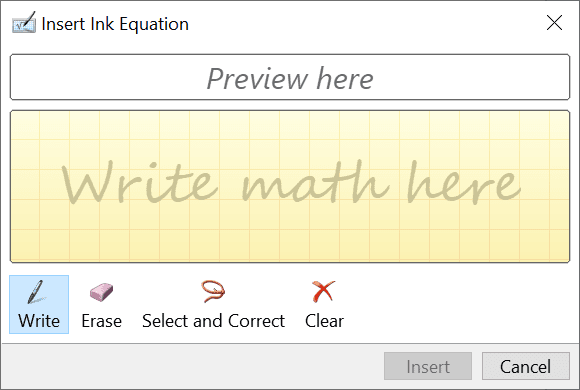The width and height of the screenshot is (580, 390).
Task: Select the pink Erase eraser icon
Action: (x=101, y=292)
